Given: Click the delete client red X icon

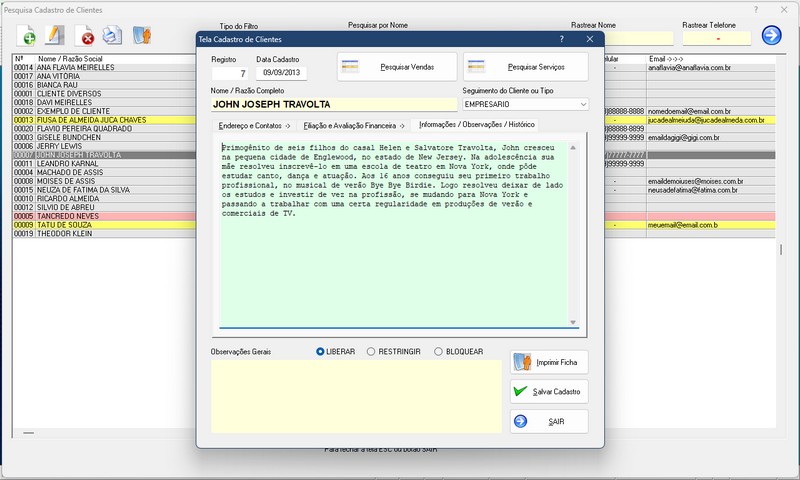Looking at the screenshot, I should tap(85, 35).
